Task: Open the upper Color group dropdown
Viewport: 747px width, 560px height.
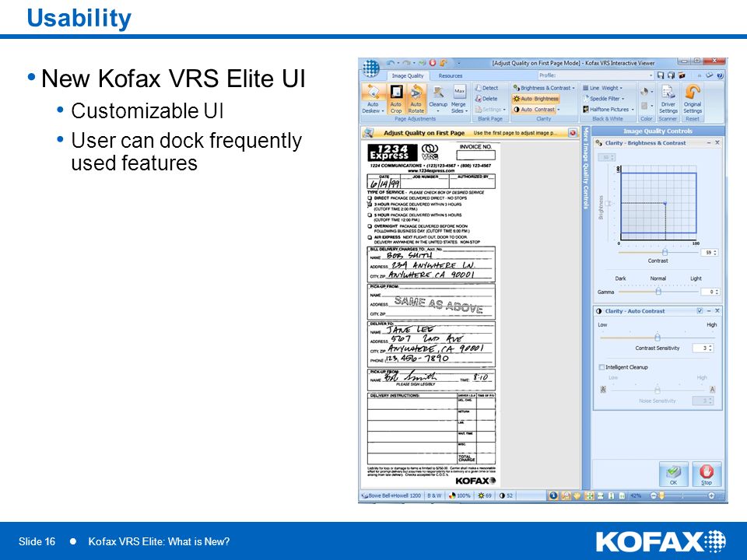Action: pos(647,92)
